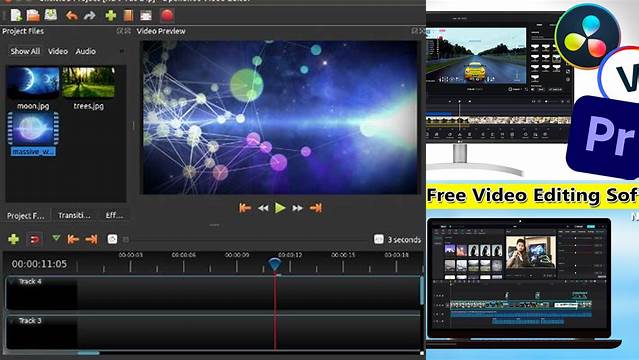Play the video preview
Image resolution: width=639 pixels, height=360 pixels.
[x=280, y=208]
